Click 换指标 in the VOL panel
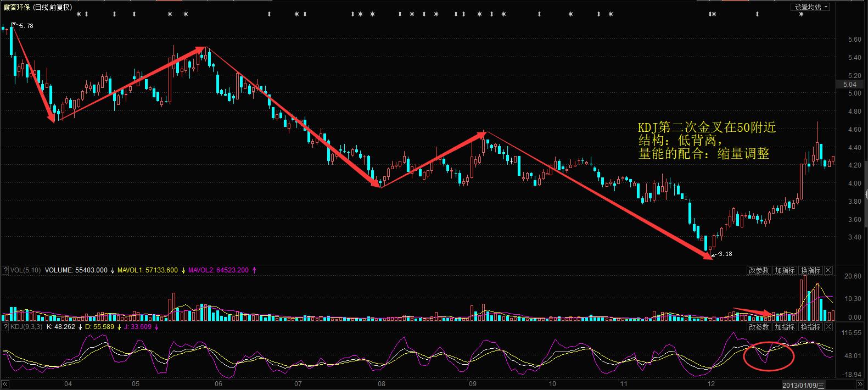Image resolution: width=868 pixels, height=390 pixels. [810, 270]
